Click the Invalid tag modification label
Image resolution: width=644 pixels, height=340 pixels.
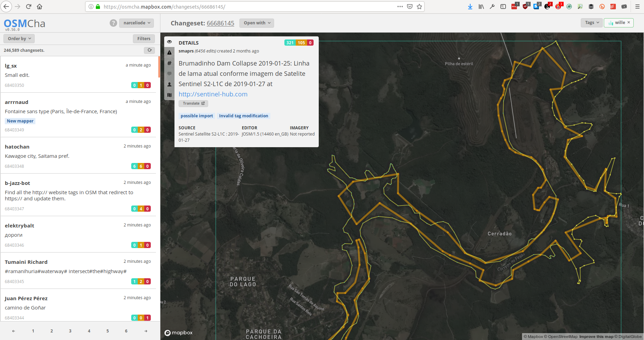click(x=244, y=116)
